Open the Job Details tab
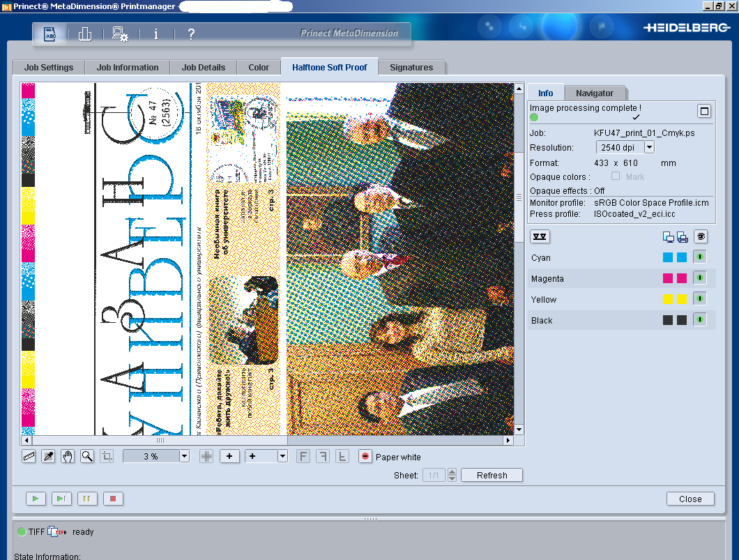Viewport: 739px width, 560px height. [x=204, y=68]
